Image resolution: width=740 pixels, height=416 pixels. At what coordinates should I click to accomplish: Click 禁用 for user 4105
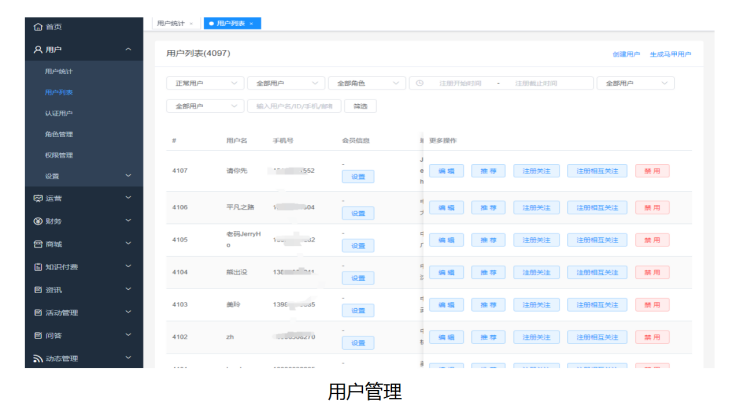[652, 240]
